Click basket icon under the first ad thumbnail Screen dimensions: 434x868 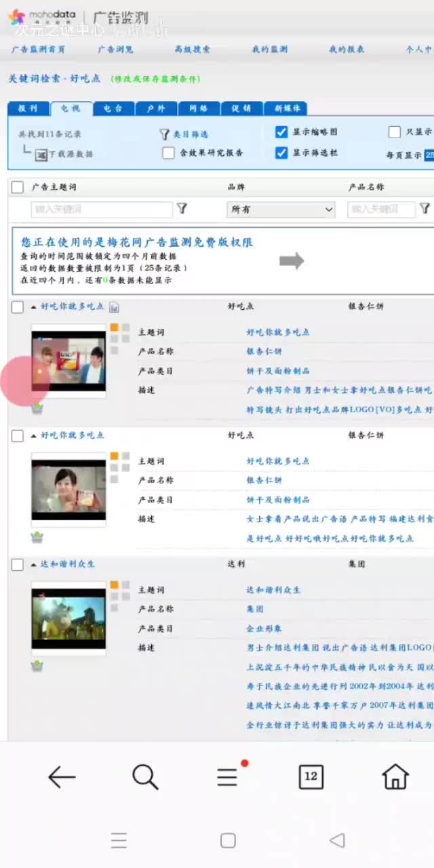(37, 408)
